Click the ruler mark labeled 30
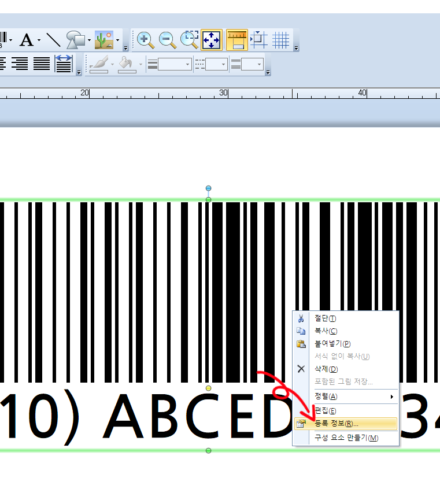The height and width of the screenshot is (504, 440). pyautogui.click(x=223, y=92)
